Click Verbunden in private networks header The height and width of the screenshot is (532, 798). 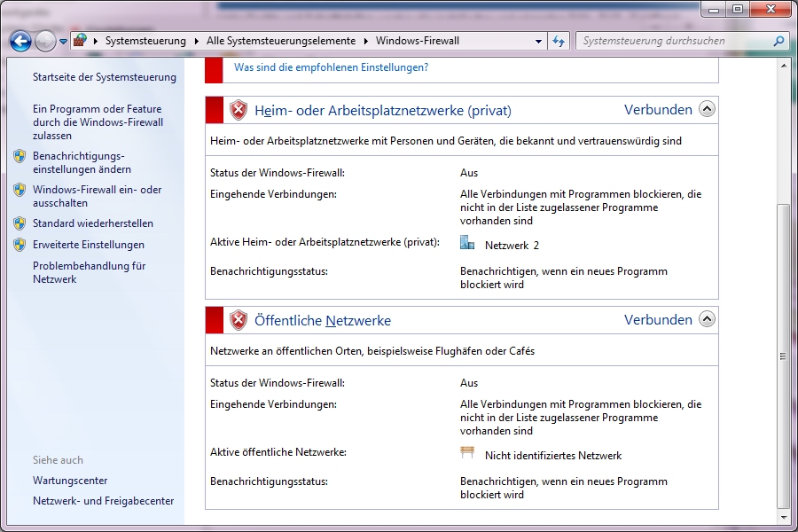coord(658,109)
